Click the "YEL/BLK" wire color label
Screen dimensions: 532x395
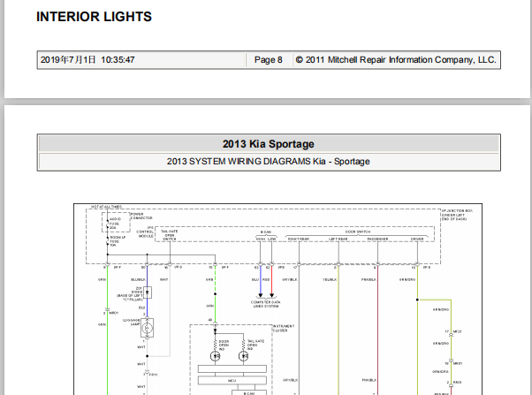330,280
